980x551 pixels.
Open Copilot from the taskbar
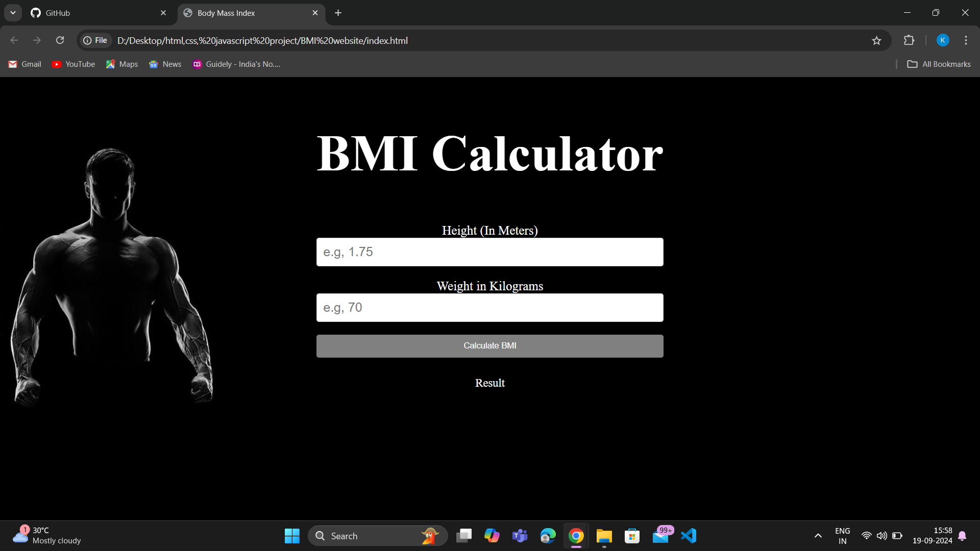[492, 536]
